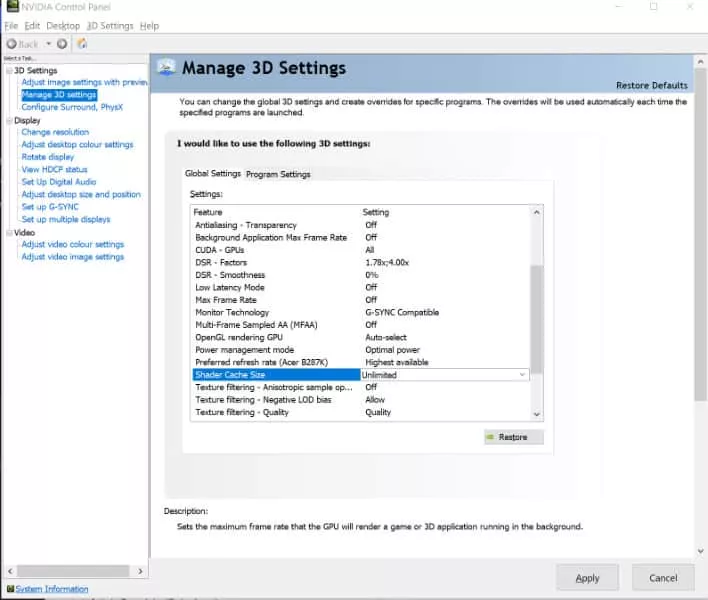Click the Back arrow icon
Screen dimensions: 708x600
11,44
